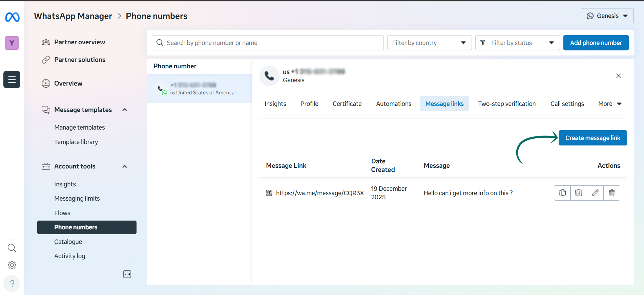Viewport: 644px width, 295px height.
Task: Click the phone number search field
Action: click(268, 43)
